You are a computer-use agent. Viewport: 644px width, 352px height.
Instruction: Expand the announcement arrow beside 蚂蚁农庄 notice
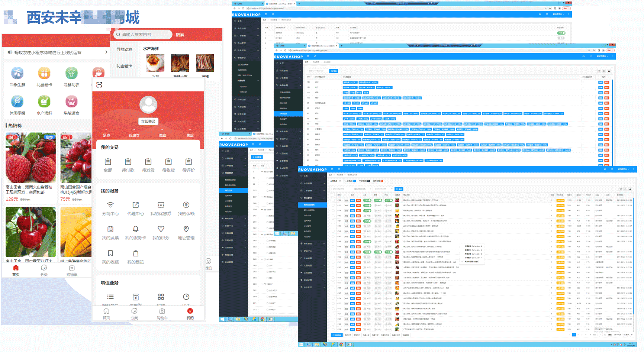106,52
